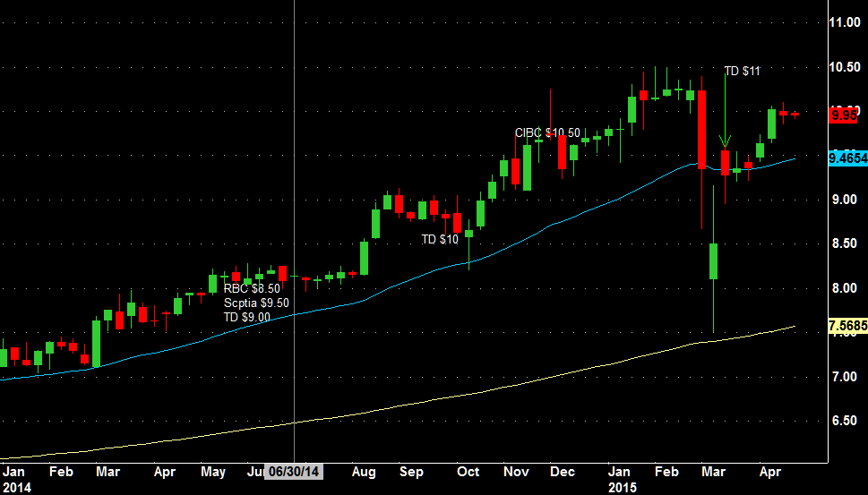The image size is (868, 495).
Task: Click the 'RBC $8.50' annotation
Action: point(252,289)
